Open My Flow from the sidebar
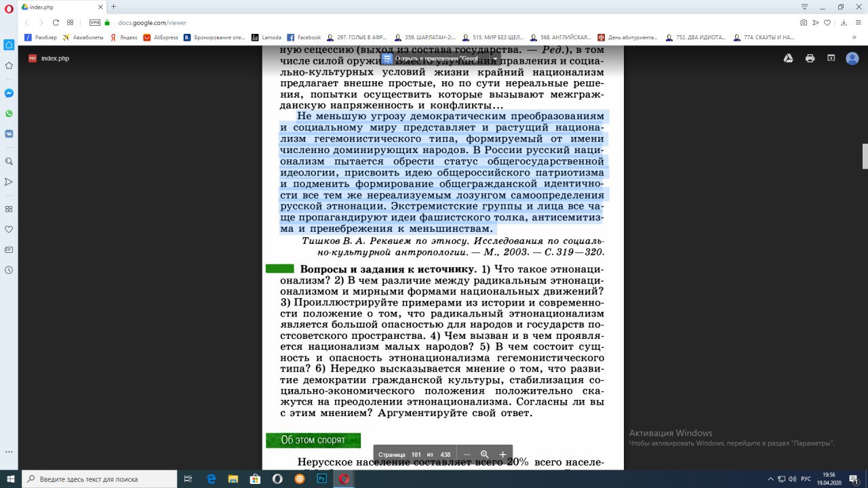 [9, 182]
